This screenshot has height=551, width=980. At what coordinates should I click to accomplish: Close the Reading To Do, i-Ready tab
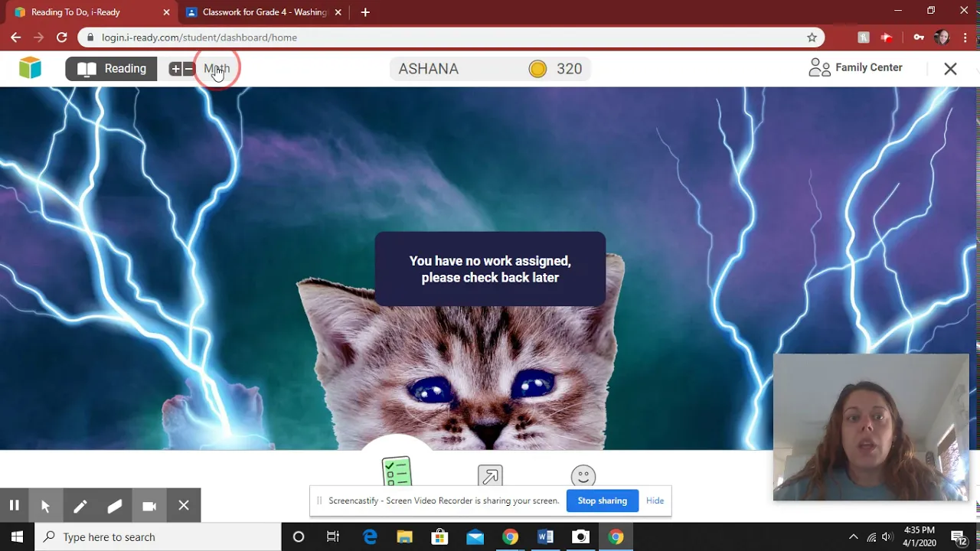coord(166,12)
